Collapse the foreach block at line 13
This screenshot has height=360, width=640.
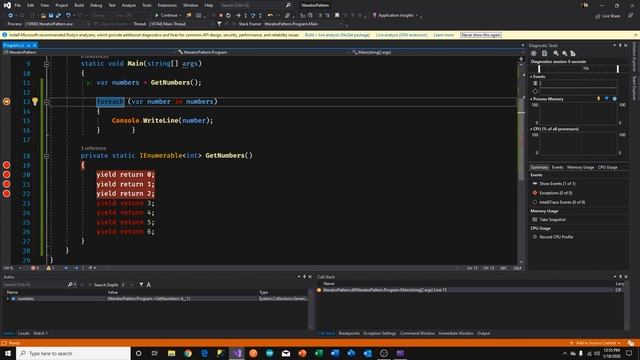[46, 102]
